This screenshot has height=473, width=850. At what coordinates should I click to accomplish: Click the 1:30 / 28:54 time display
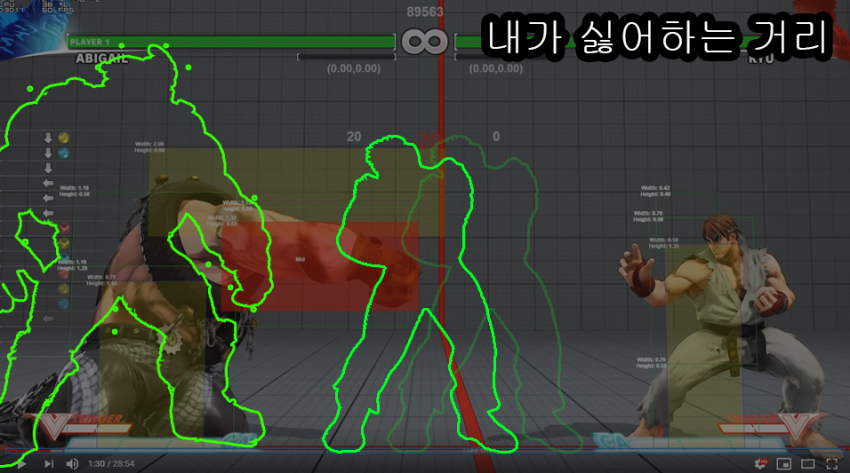tap(111, 464)
